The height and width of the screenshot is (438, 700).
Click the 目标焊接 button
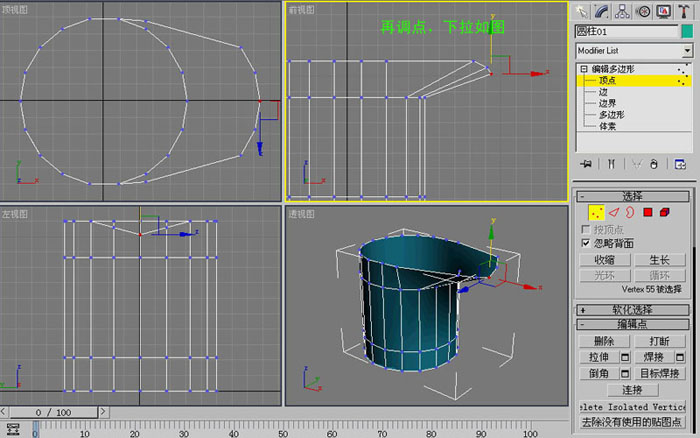(x=660, y=373)
